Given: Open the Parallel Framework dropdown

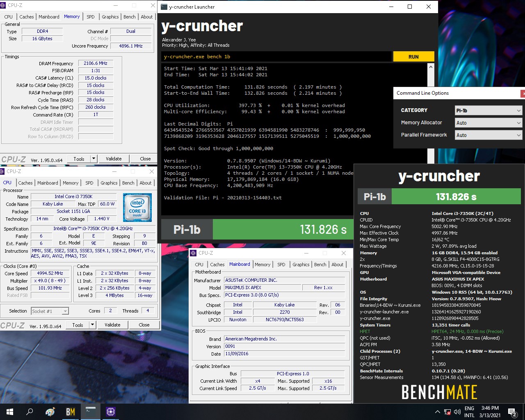Looking at the screenshot, I should point(488,135).
